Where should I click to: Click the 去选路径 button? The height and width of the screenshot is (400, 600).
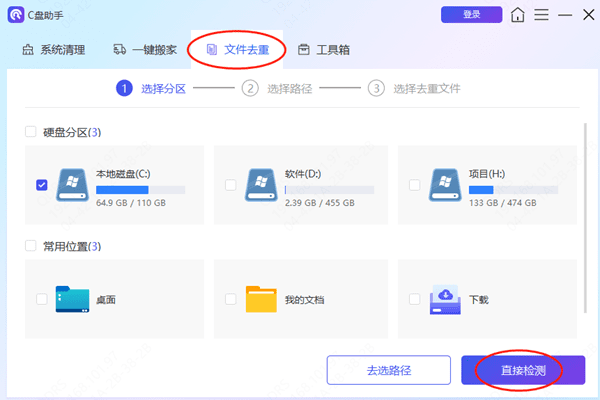click(x=388, y=370)
